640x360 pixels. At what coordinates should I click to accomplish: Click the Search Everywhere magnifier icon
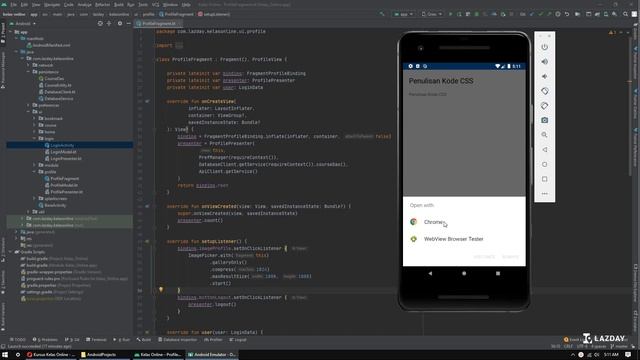[x=625, y=14]
